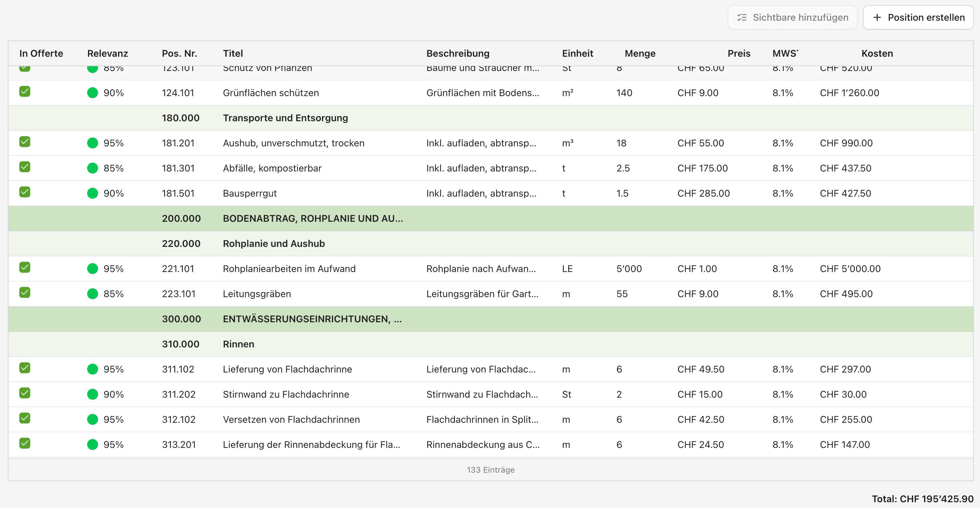Click the relevance dot beside Rohplaniearbeiten im Aufwand
Screen dimensions: 980x508
pos(92,268)
